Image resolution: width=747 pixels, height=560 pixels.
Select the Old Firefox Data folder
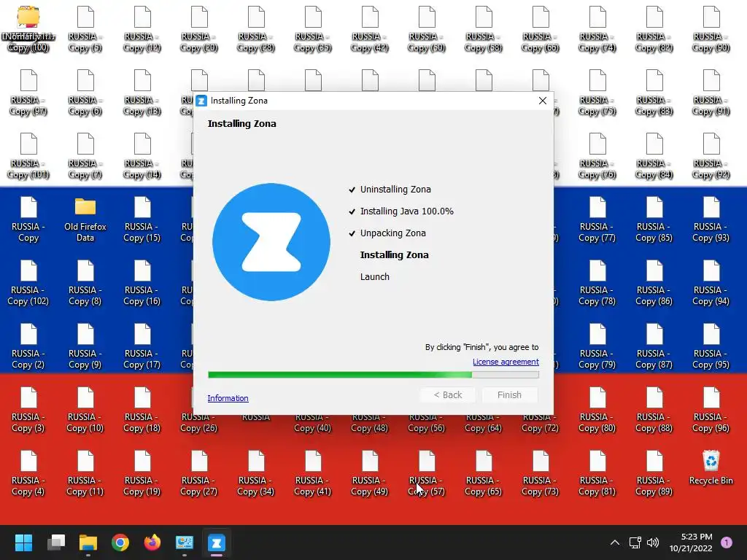[85, 220]
